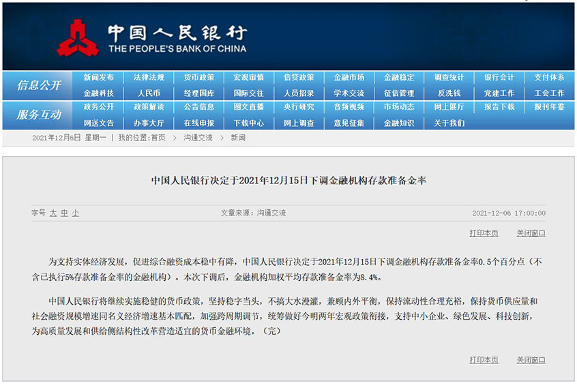Image resolution: width=577 pixels, height=392 pixels.
Task: Click 沟通交流 breadcrumb link
Action: [x=198, y=138]
